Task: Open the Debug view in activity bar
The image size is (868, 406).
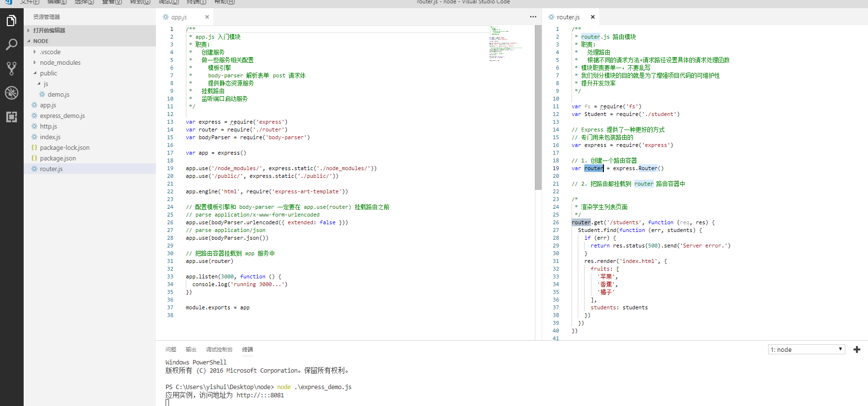Action: click(12, 93)
